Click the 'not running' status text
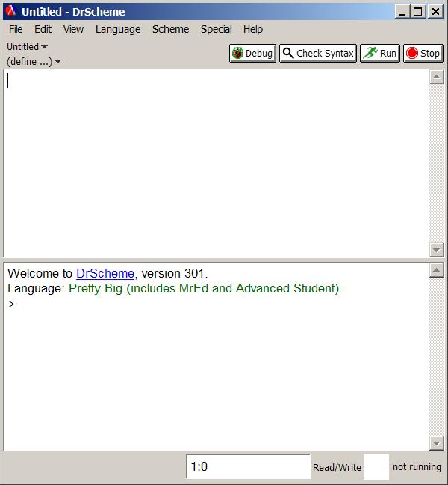The image size is (448, 485). click(x=417, y=467)
